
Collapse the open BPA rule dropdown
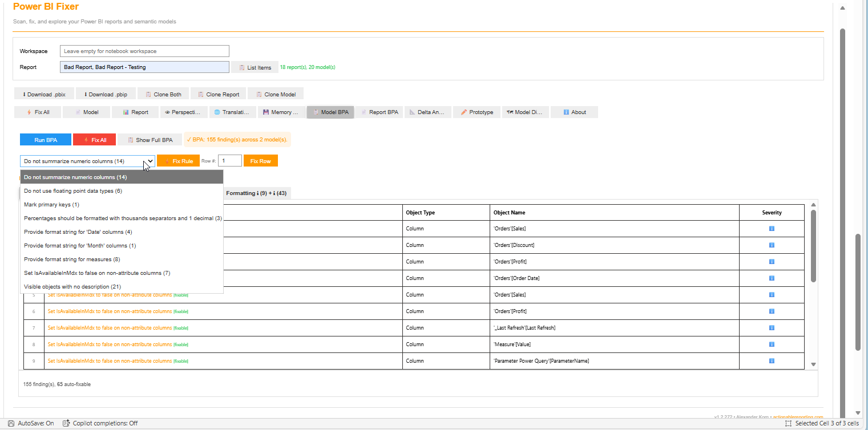click(149, 161)
